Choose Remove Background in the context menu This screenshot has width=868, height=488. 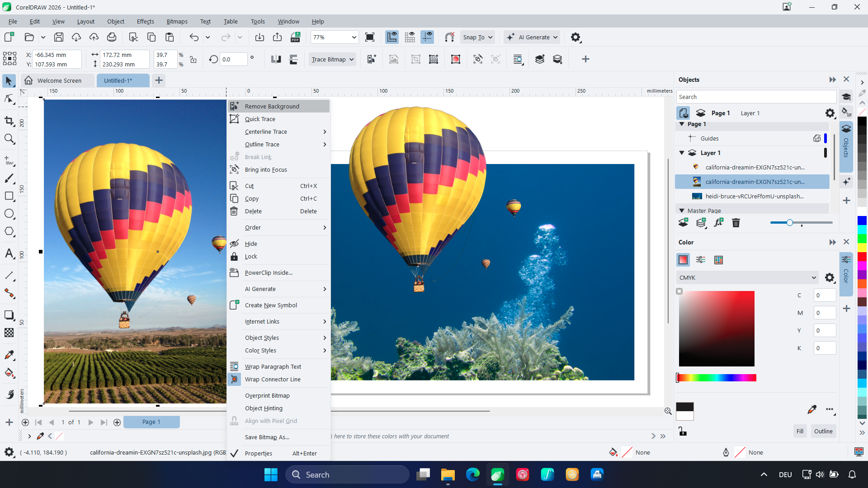click(272, 106)
